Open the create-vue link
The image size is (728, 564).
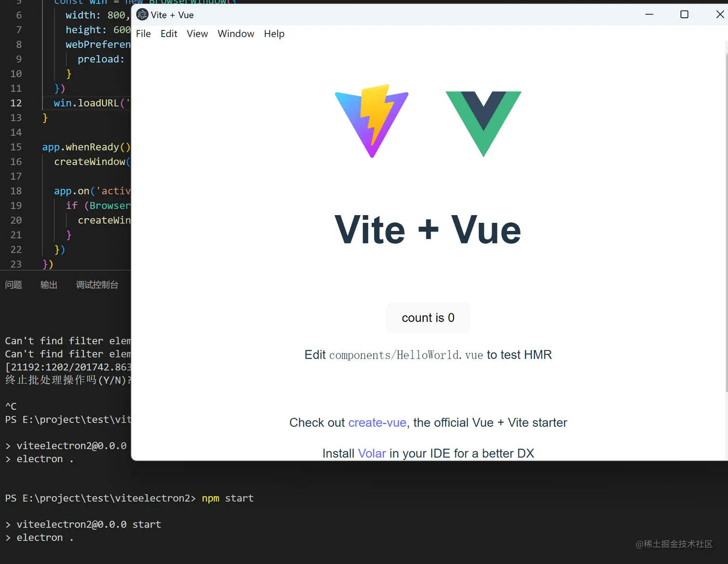pos(377,423)
